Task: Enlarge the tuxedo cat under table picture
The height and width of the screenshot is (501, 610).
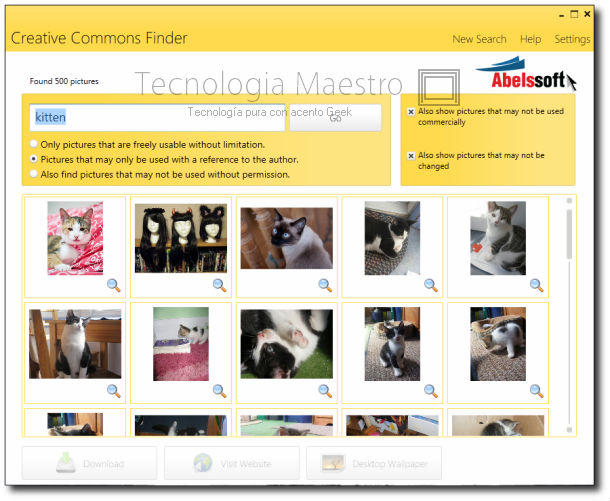Action: tap(114, 391)
